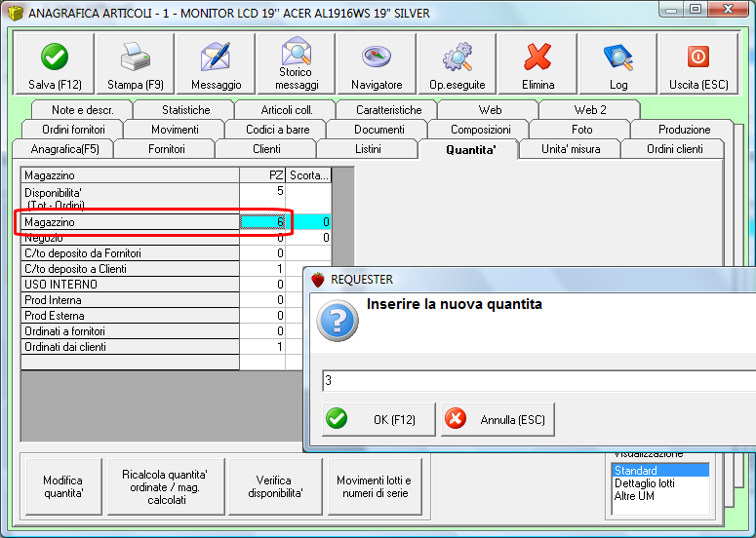
Task: Click the green checkmark Salva (F12) icon
Action: click(55, 57)
